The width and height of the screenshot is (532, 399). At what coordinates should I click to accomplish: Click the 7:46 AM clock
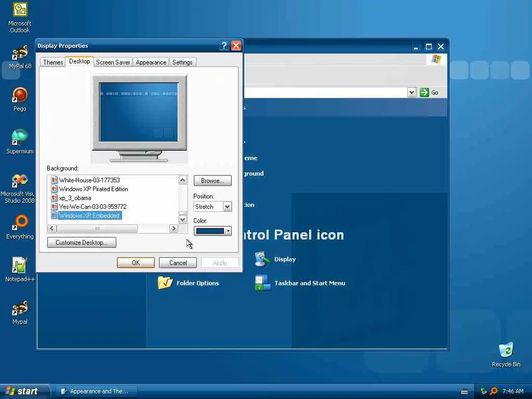[x=513, y=391]
